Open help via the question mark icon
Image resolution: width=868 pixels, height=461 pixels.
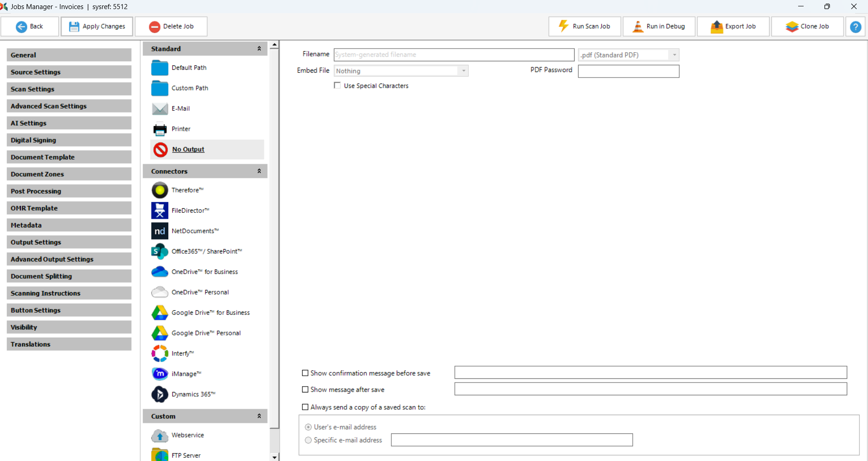pos(855,27)
